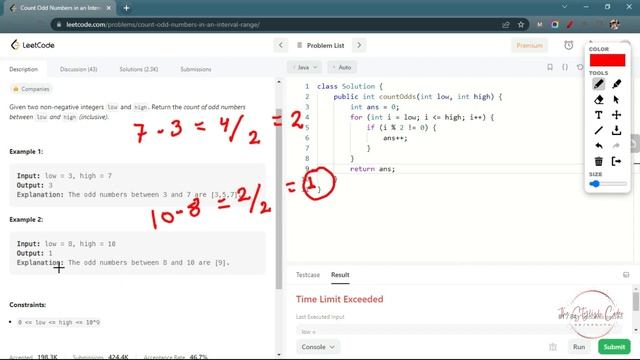
Task: Click the result panel scrollbar
Action: click(636, 302)
